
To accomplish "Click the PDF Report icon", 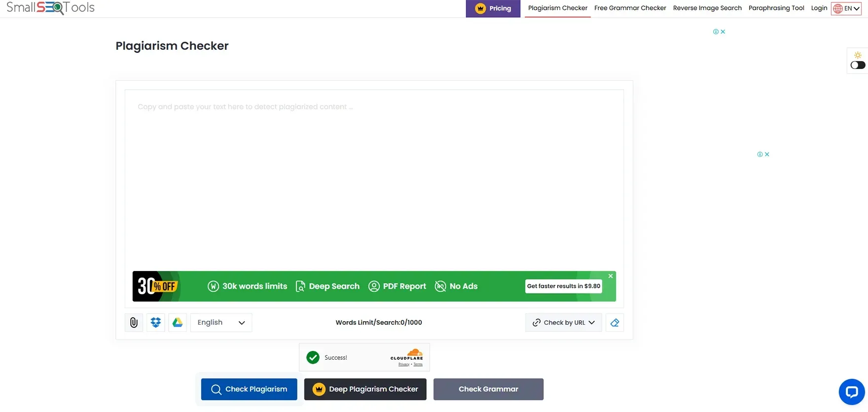I will click(x=374, y=286).
